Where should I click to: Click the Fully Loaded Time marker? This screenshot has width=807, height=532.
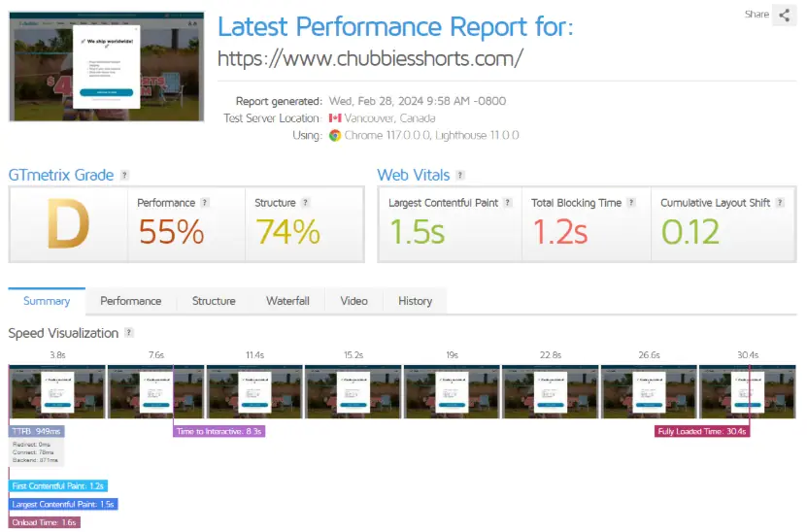[x=702, y=431]
